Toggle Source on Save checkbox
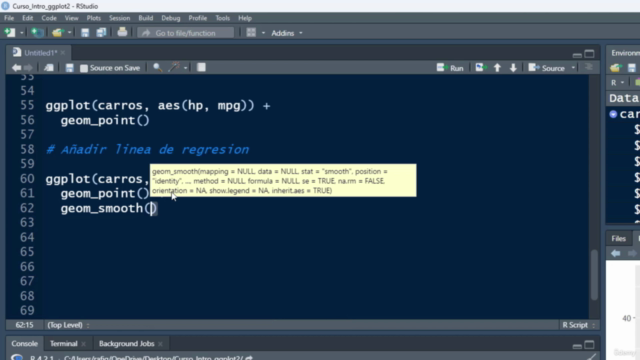640x360 pixels. [84, 68]
